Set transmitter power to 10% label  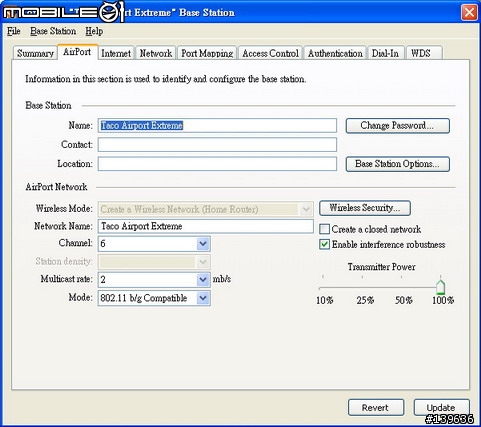[x=324, y=300]
